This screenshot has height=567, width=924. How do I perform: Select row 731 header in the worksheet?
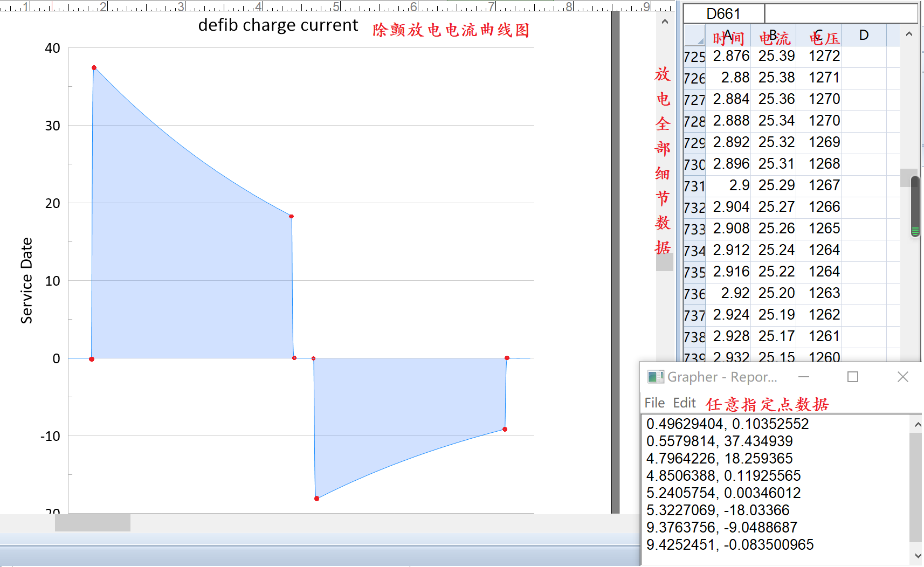694,186
